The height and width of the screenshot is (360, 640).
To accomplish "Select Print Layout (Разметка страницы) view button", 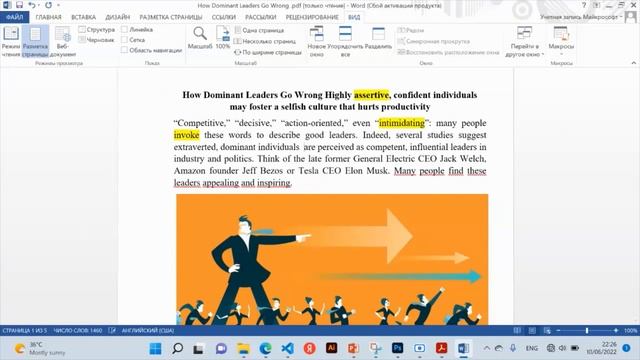I will pyautogui.click(x=35, y=41).
